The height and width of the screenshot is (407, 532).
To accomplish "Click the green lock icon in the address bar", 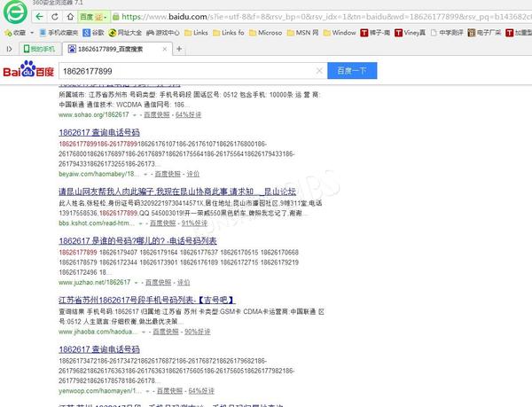I will tap(115, 16).
